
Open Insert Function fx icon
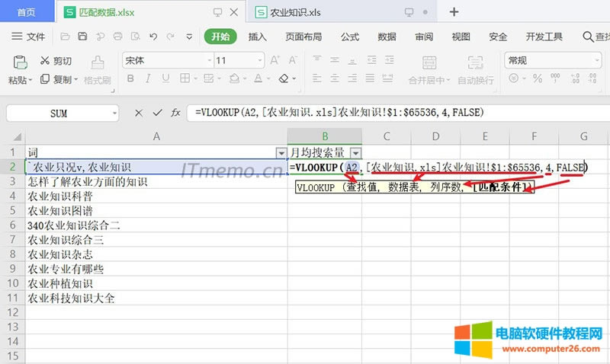[176, 113]
